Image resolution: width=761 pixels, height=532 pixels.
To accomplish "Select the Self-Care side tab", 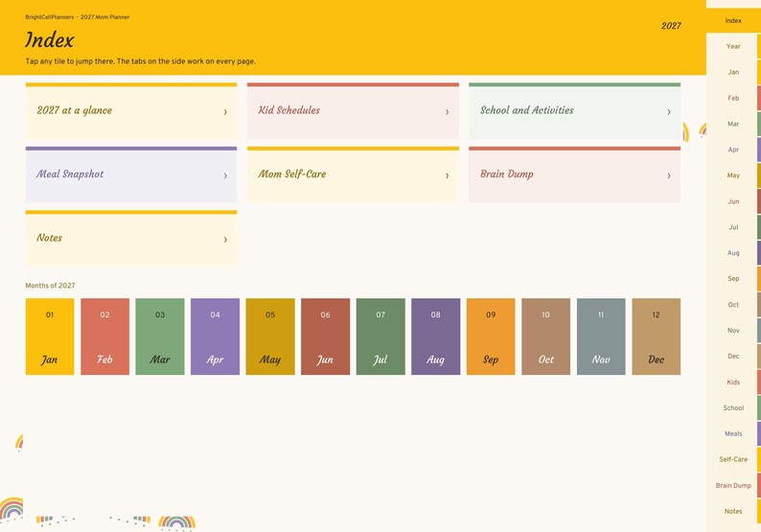I will click(x=733, y=459).
